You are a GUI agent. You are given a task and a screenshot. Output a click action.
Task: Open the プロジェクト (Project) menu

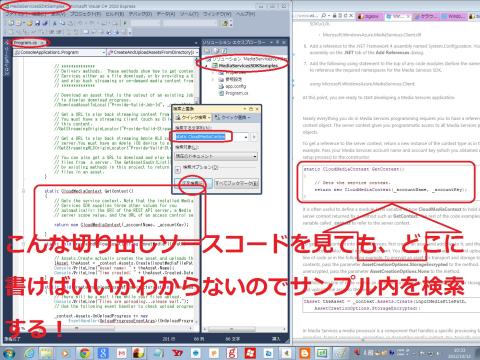85,14
